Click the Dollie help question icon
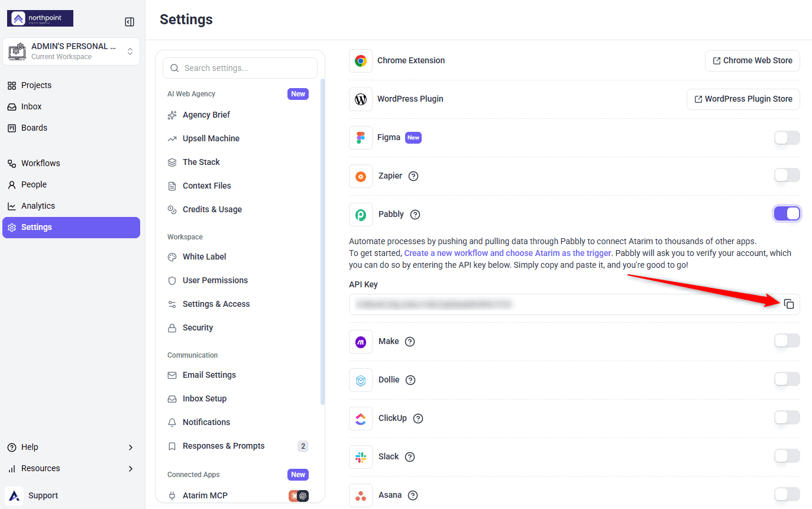 (410, 380)
